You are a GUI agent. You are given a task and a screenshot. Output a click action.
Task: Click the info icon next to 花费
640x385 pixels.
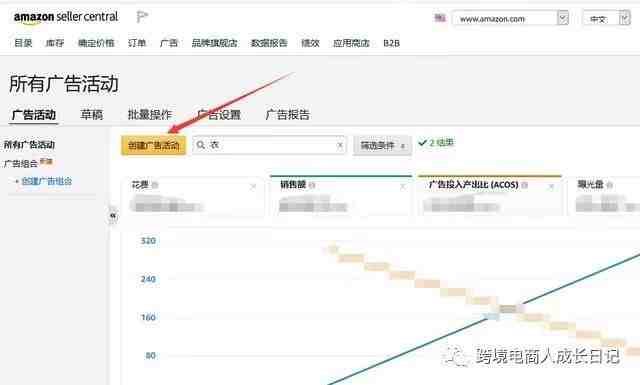click(x=155, y=185)
